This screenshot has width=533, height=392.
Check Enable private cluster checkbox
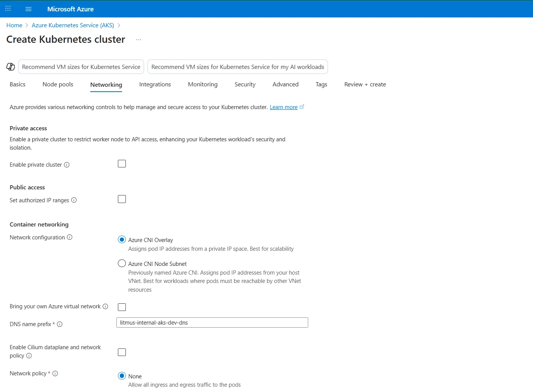pos(122,164)
